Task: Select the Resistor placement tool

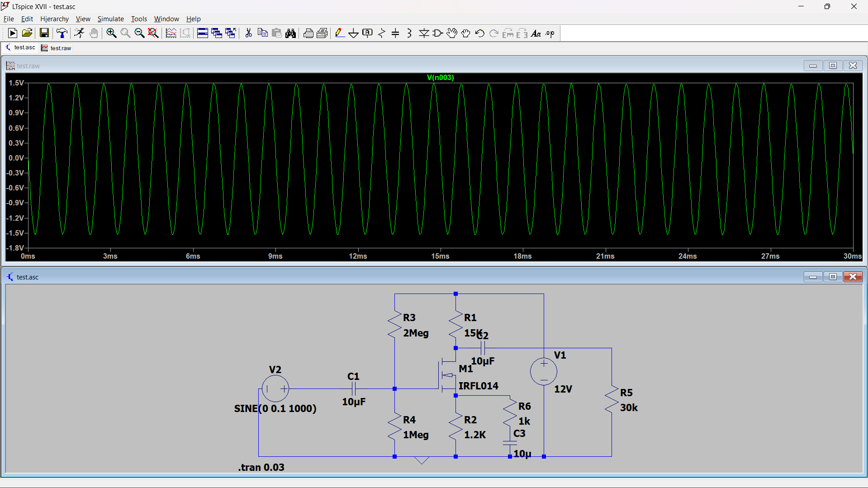Action: (x=382, y=33)
